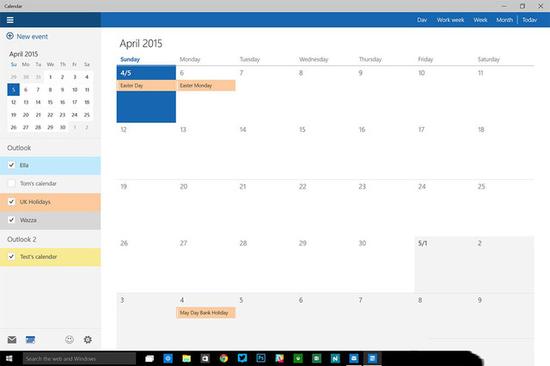550x366 pixels.
Task: Select day 30 in the main month grid
Action: point(385,265)
